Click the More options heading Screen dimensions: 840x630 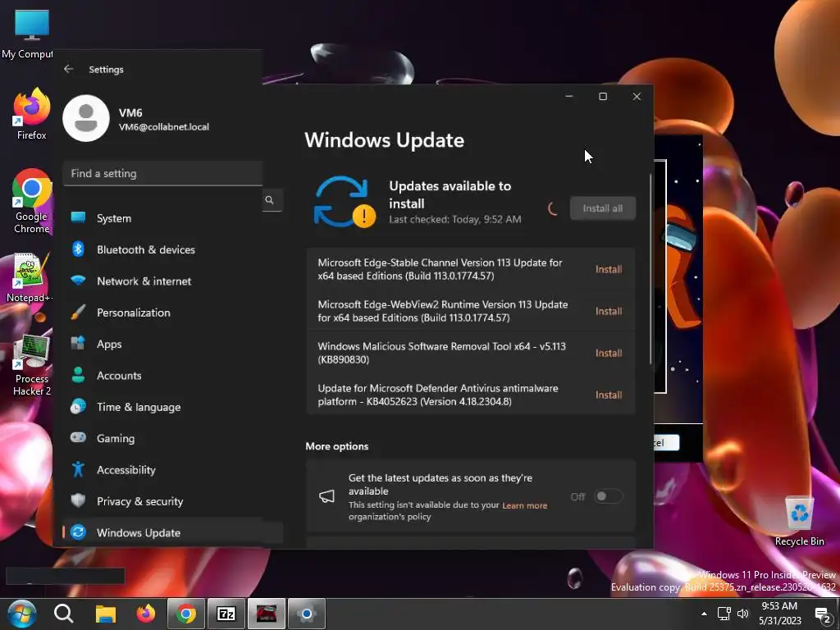337,446
